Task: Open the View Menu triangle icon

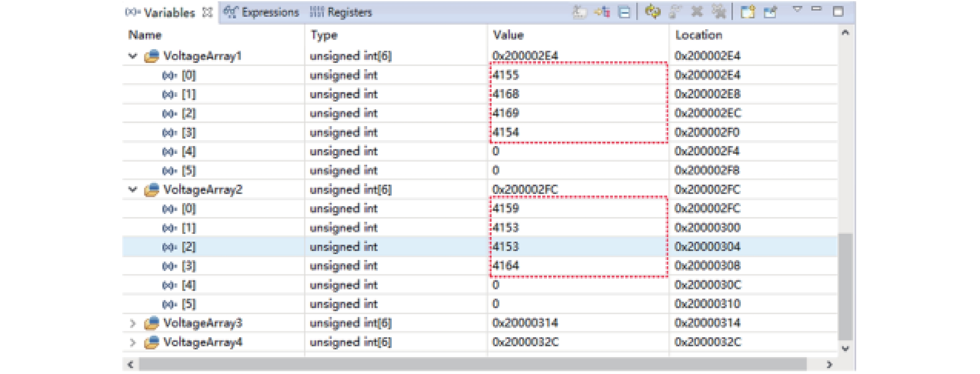Action: point(797,9)
